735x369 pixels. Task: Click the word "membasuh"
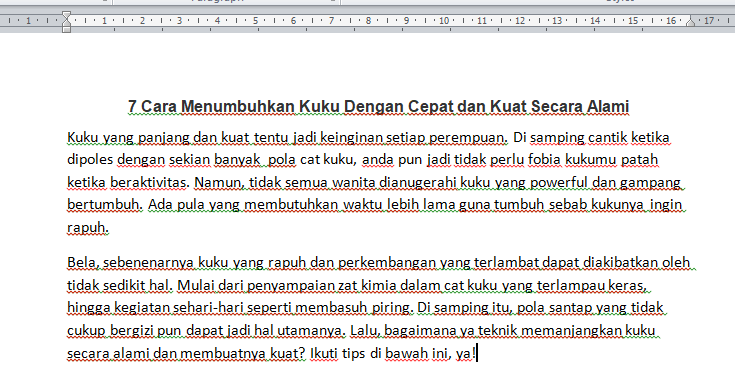(x=331, y=308)
